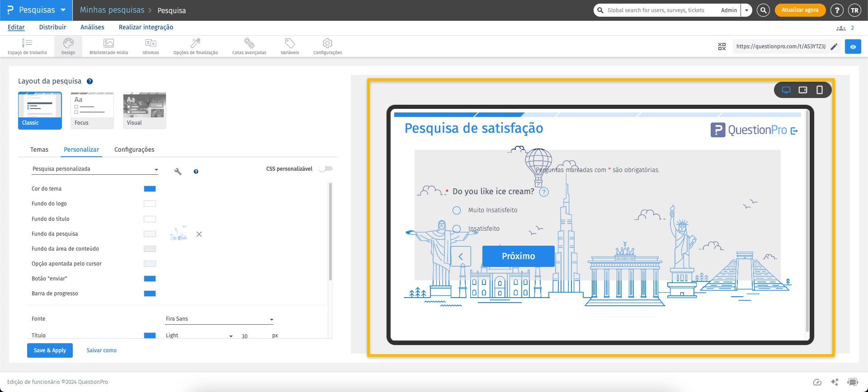
Task: Open the Fira Sans font dropdown
Action: click(x=220, y=319)
